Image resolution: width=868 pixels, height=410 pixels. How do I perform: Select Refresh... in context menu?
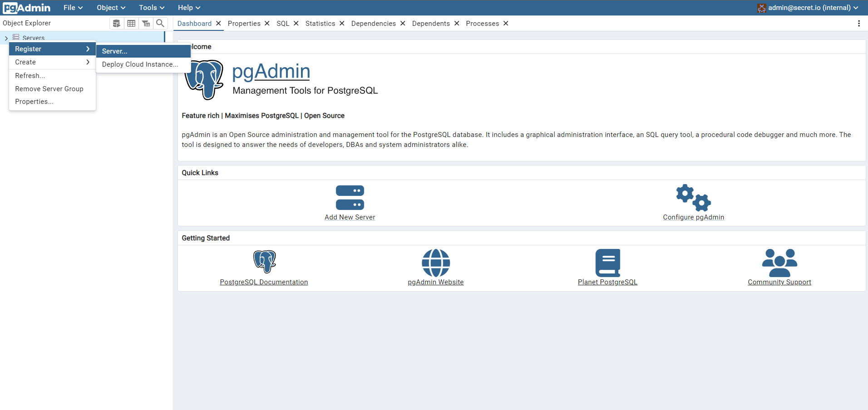(52, 76)
